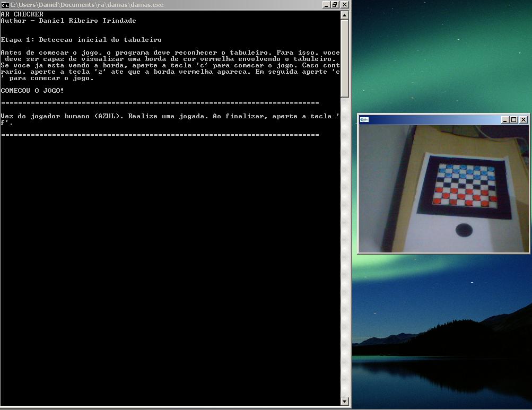Click the "Etapa 1" heading line in console
Image resolution: width=532 pixels, height=410 pixels.
click(x=81, y=40)
